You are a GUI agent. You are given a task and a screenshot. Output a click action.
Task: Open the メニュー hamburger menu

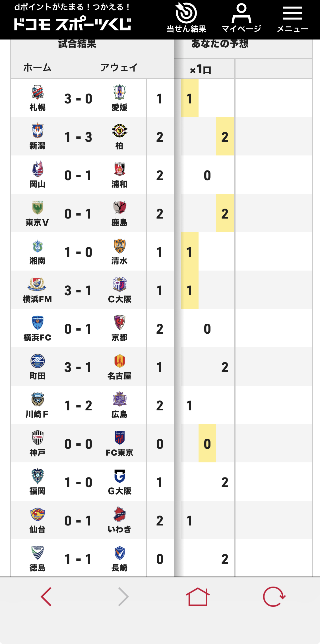tap(292, 18)
